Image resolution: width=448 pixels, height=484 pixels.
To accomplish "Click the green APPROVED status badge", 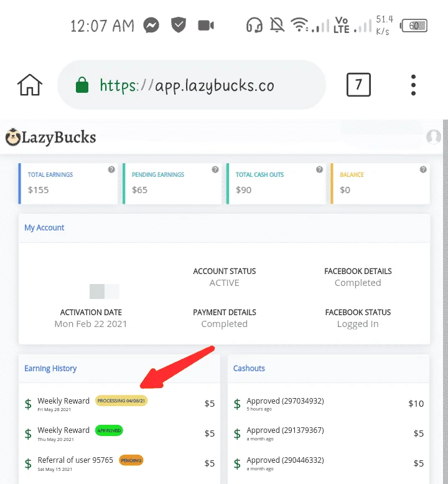I will 109,430.
